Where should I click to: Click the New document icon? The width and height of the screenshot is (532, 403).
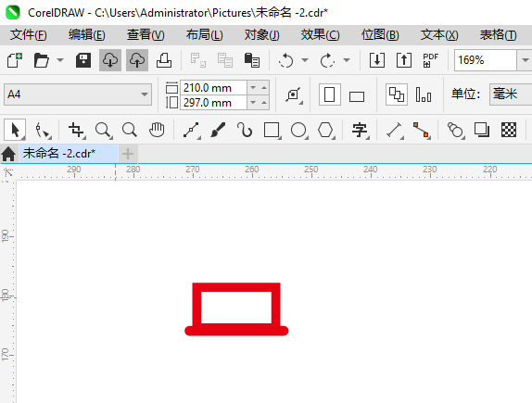pos(15,60)
